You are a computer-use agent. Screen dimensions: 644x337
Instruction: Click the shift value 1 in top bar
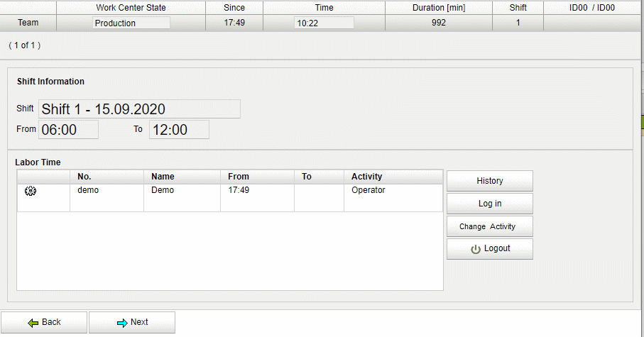click(x=518, y=23)
